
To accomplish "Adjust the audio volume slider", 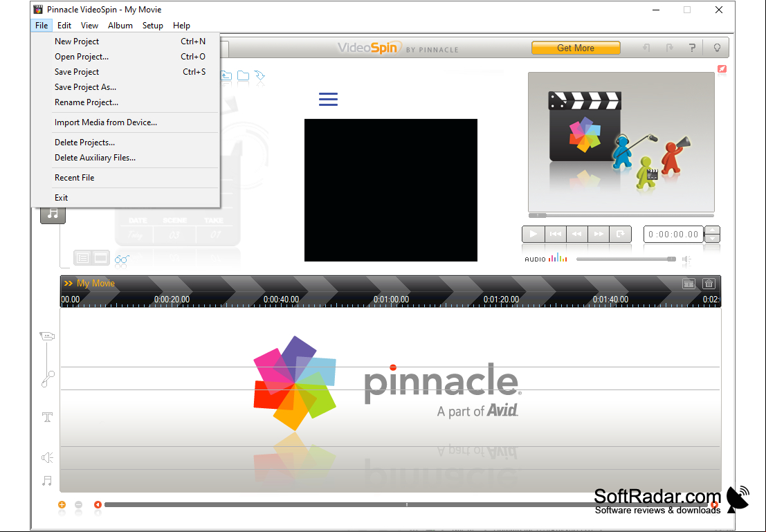I will coord(626,259).
